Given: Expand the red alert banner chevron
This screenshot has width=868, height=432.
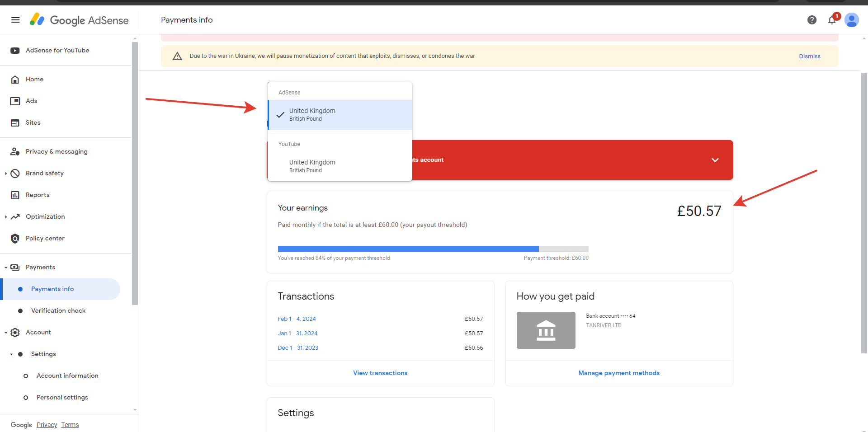Looking at the screenshot, I should [x=715, y=160].
